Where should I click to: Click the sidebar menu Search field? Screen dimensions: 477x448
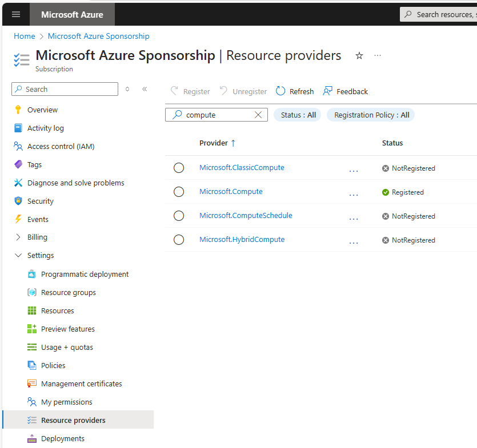pos(65,89)
